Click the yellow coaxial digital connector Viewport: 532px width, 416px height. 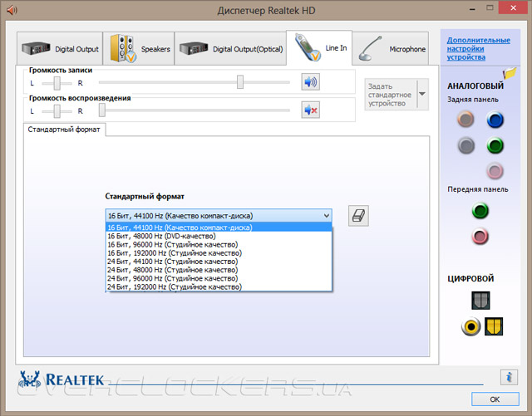pyautogui.click(x=470, y=326)
